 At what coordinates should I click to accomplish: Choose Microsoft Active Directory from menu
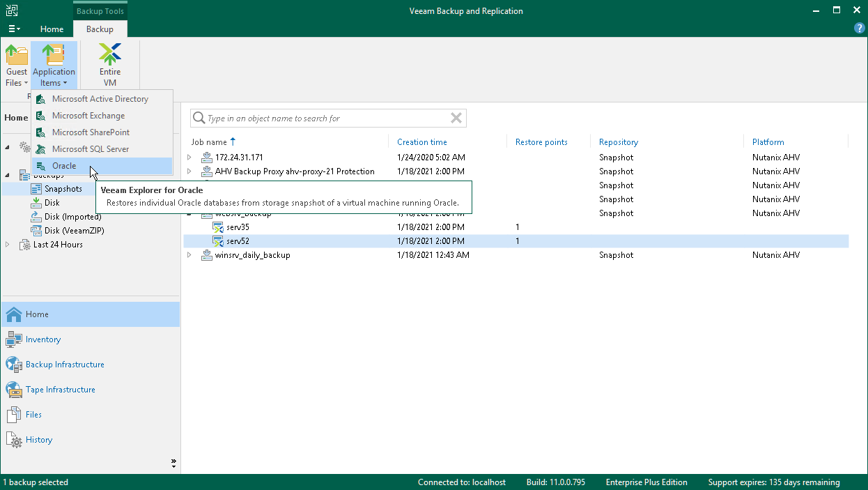(102, 99)
